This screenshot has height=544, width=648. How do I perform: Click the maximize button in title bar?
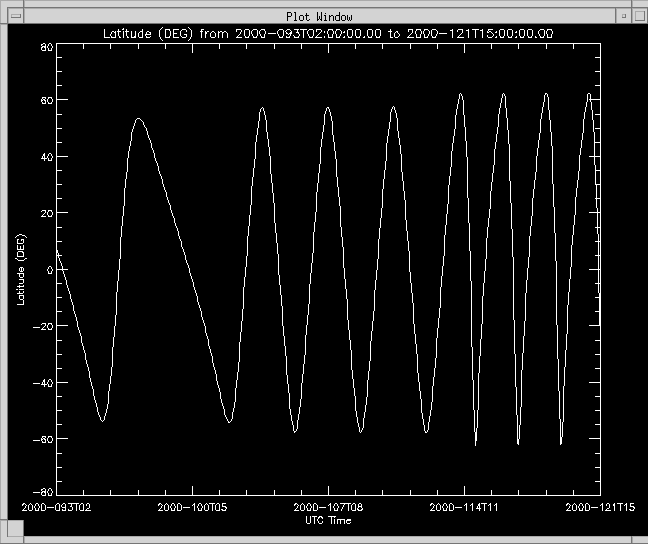pyautogui.click(x=637, y=16)
